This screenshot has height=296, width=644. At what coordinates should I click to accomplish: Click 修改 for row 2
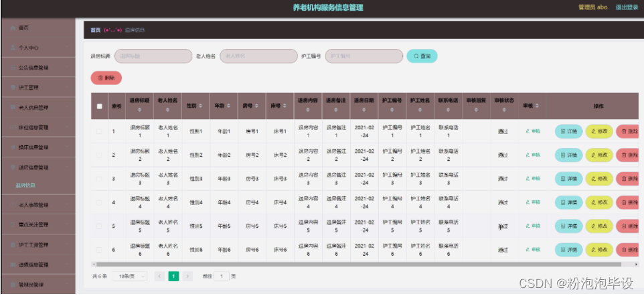click(x=599, y=155)
